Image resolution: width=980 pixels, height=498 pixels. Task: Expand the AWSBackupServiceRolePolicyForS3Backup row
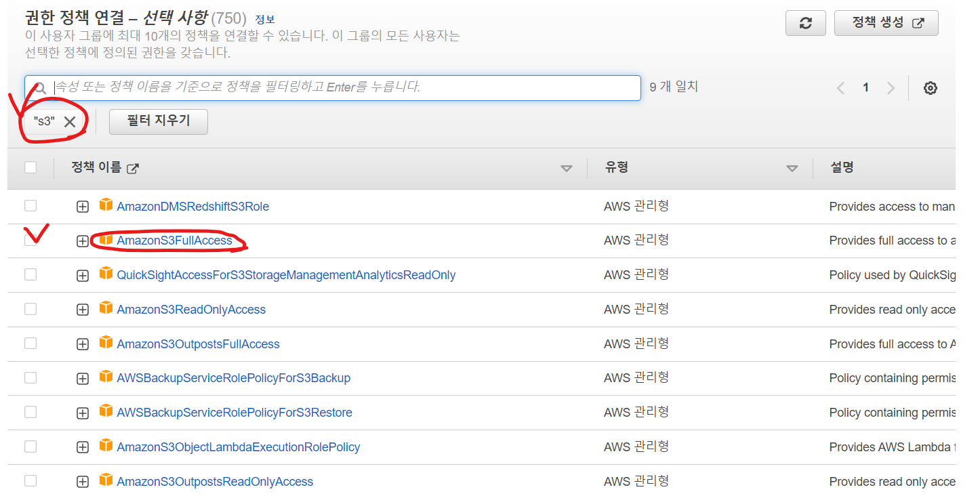[83, 379]
